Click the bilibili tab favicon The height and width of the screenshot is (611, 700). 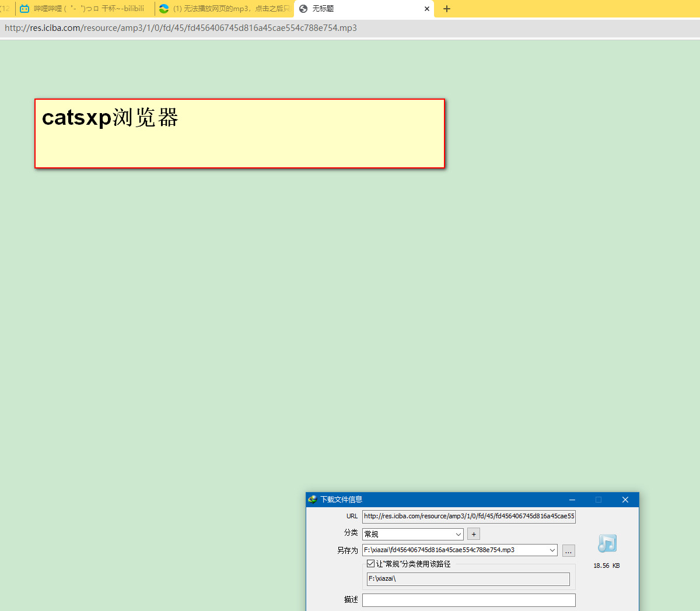click(x=24, y=9)
